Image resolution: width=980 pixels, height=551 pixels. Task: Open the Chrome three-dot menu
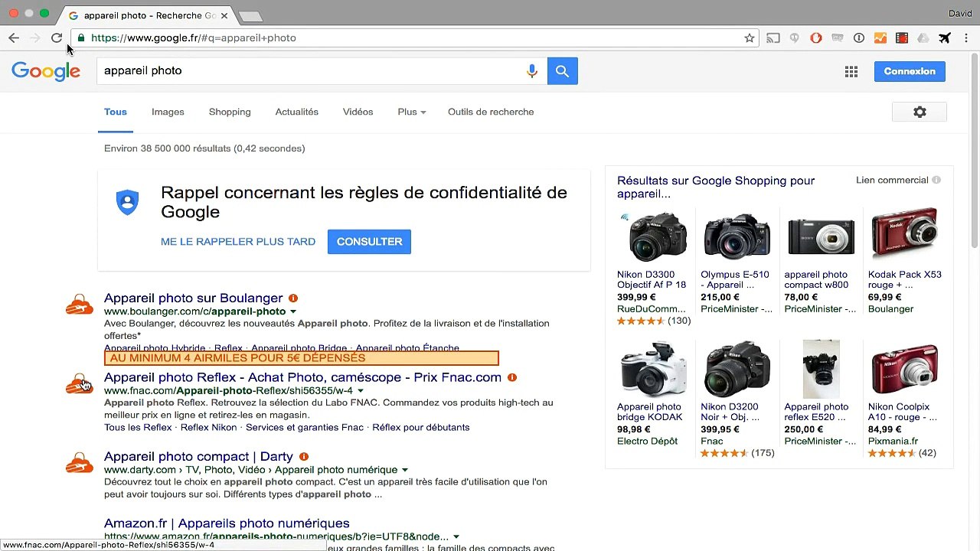pos(967,37)
